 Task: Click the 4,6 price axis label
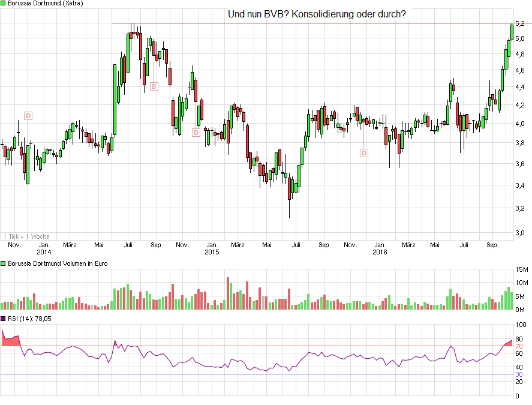click(x=520, y=70)
